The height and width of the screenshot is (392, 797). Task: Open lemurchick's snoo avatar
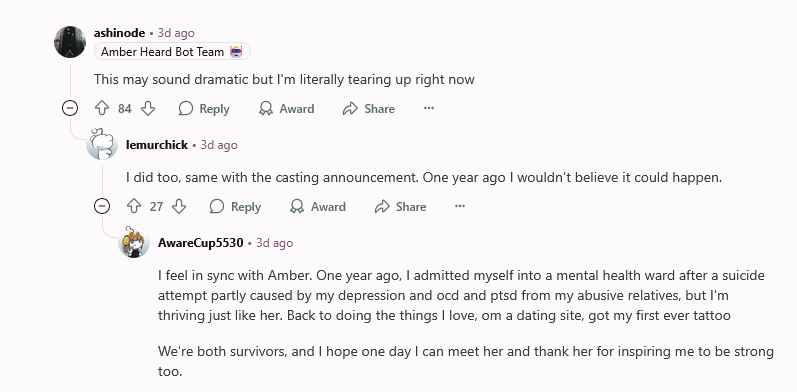[x=102, y=144]
